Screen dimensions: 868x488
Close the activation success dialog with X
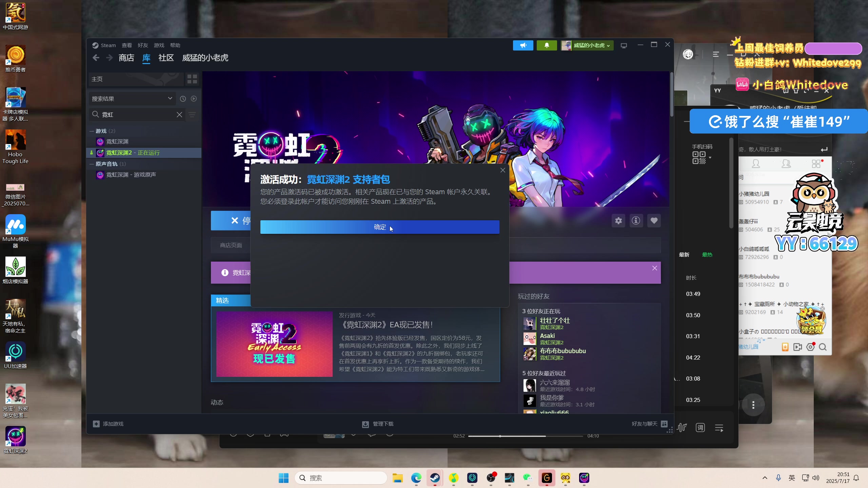click(x=503, y=170)
